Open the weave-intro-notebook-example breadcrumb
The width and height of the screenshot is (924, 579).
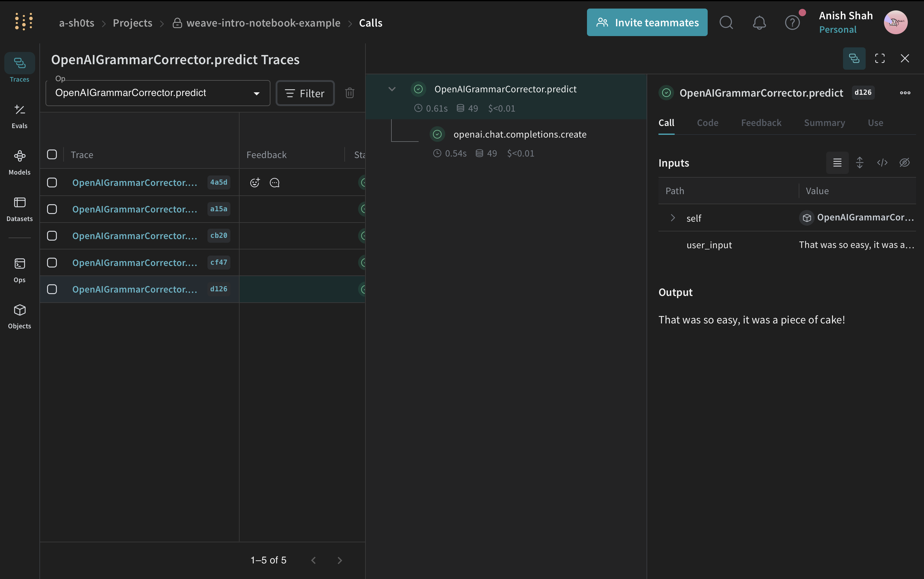pyautogui.click(x=263, y=23)
